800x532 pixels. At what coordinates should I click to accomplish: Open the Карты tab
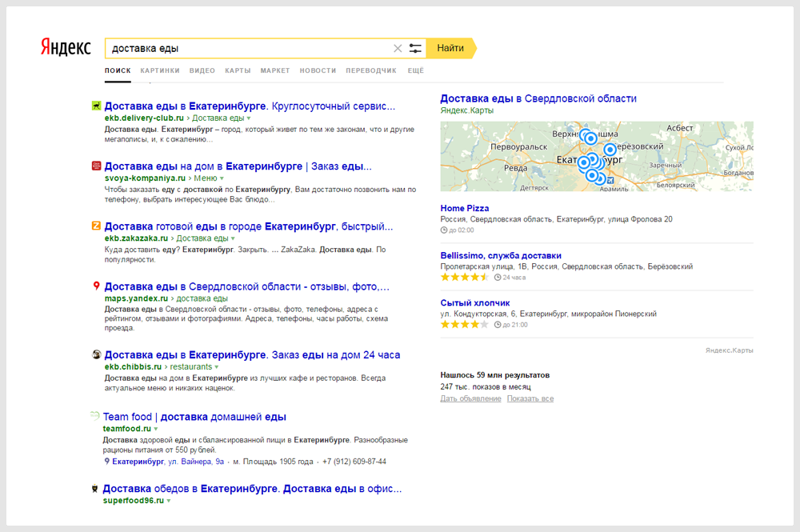click(x=238, y=70)
